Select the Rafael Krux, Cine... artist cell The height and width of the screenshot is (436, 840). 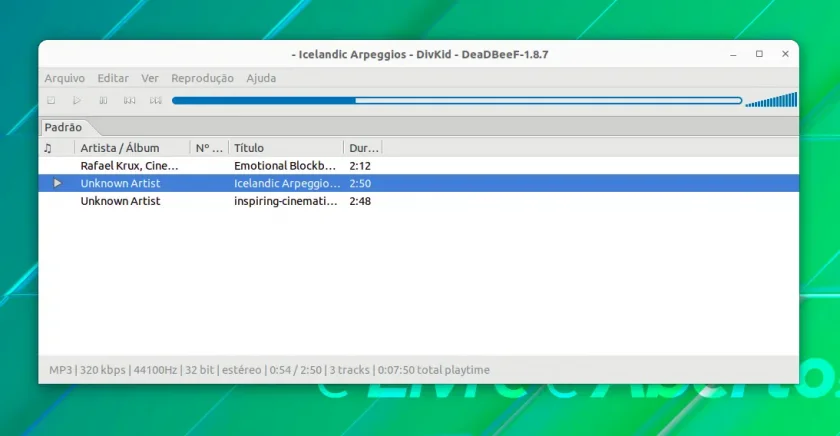coord(130,166)
